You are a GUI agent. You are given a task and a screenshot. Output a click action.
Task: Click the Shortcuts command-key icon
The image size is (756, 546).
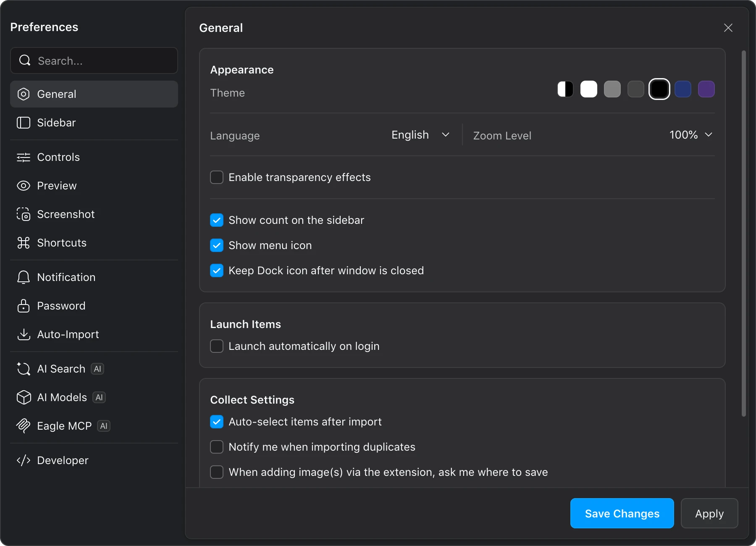click(24, 243)
